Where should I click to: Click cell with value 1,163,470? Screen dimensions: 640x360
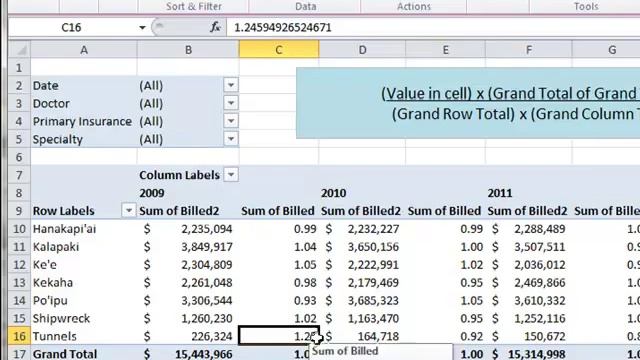[x=373, y=318]
